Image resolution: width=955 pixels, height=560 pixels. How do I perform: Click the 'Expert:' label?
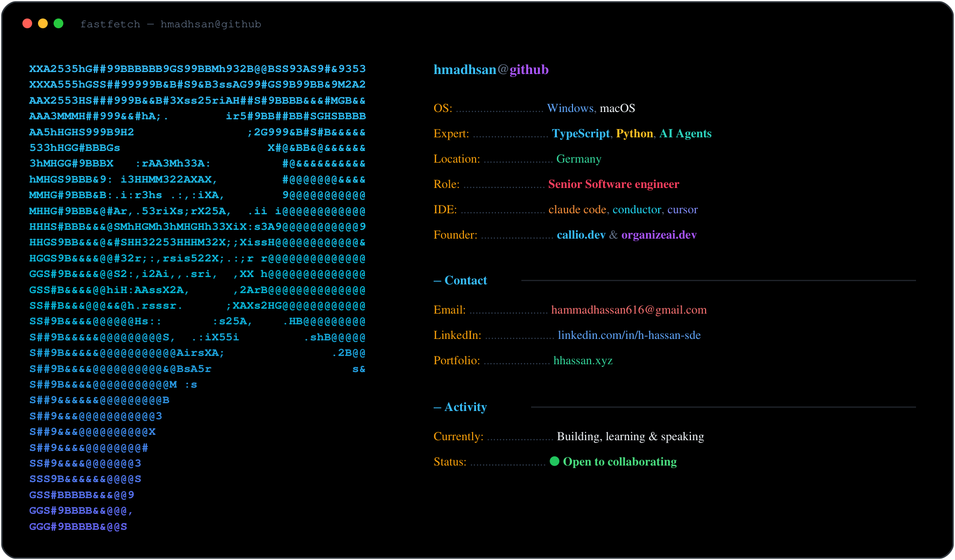(451, 133)
